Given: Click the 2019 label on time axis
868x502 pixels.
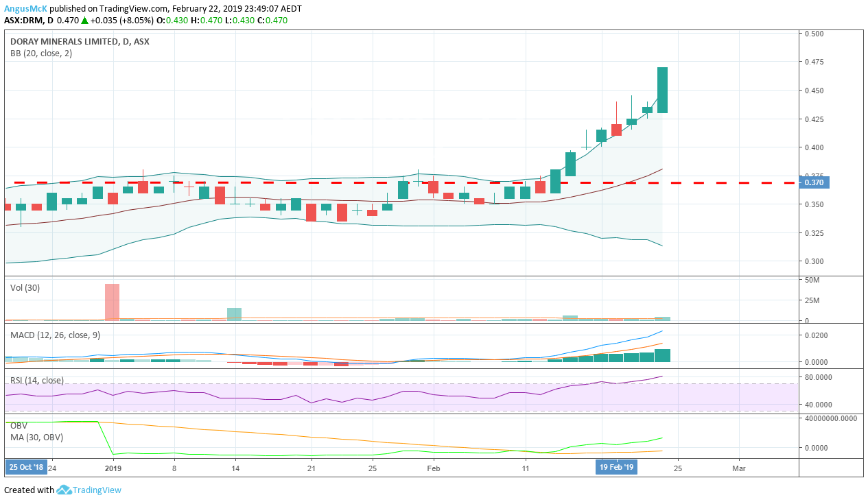Looking at the screenshot, I should click(x=113, y=468).
